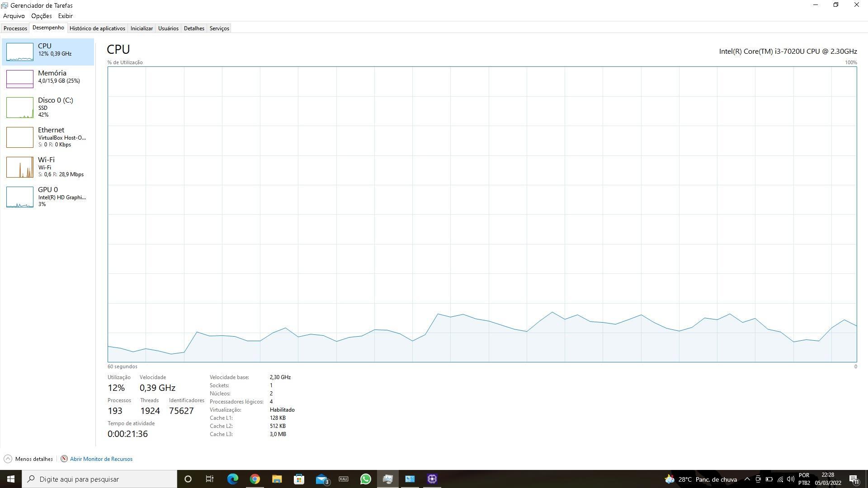
Task: Select GPU 0 in the performance sidebar
Action: pos(48,197)
